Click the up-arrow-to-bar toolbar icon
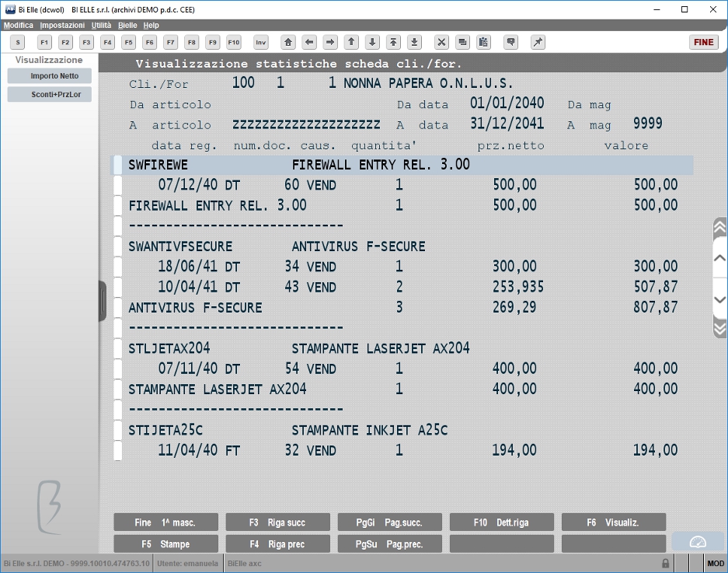Screen dimensions: 728x573 pos(393,42)
